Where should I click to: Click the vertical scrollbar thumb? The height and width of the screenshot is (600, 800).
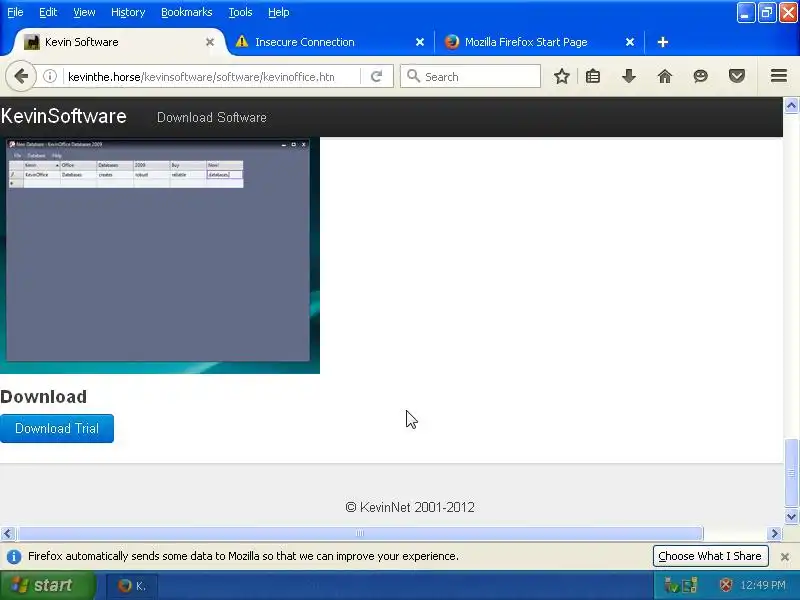pyautogui.click(x=791, y=473)
